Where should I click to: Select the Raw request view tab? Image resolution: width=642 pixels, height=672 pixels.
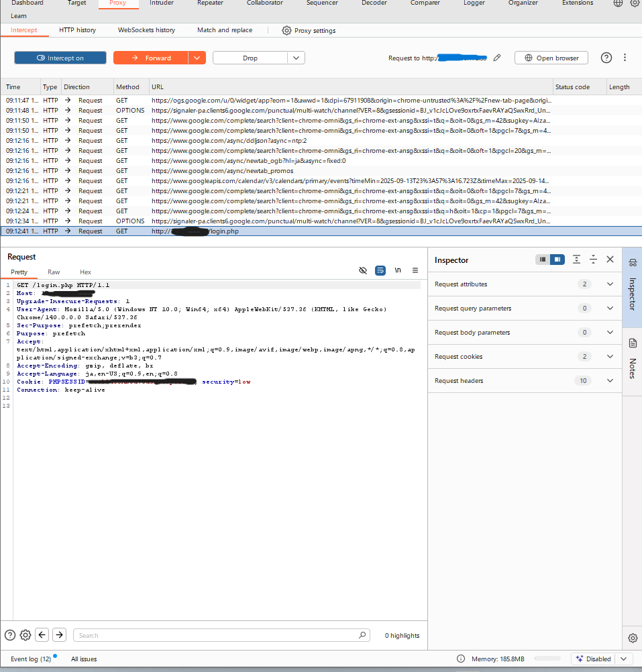(x=54, y=272)
